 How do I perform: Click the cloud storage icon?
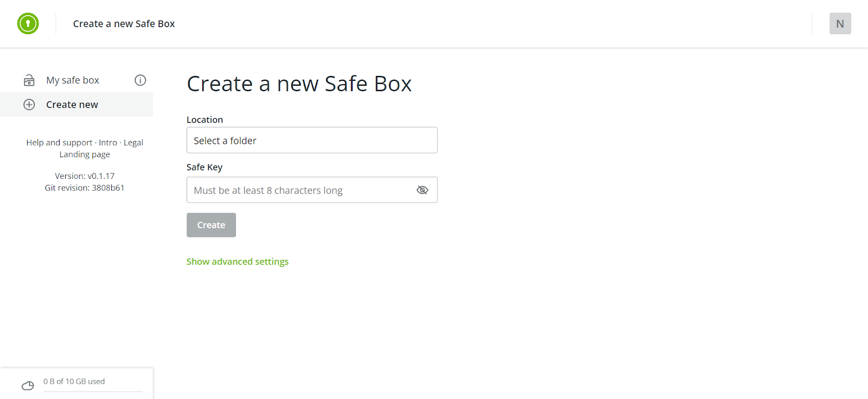(x=28, y=385)
